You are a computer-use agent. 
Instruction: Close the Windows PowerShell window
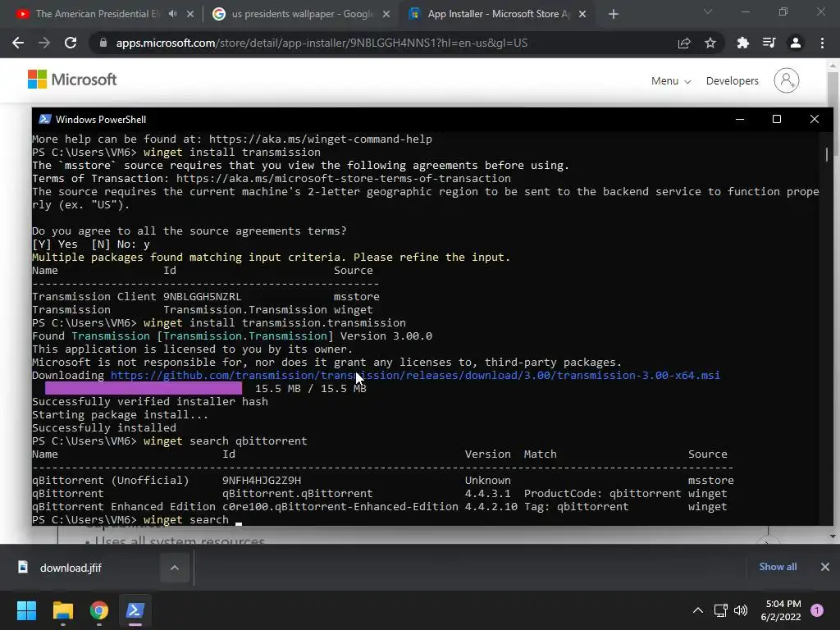click(815, 119)
